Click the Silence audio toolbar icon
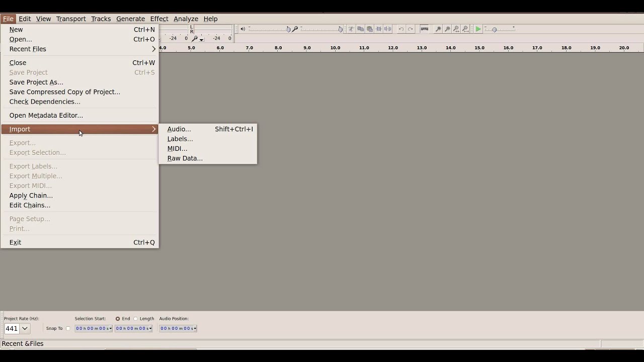 [x=387, y=29]
